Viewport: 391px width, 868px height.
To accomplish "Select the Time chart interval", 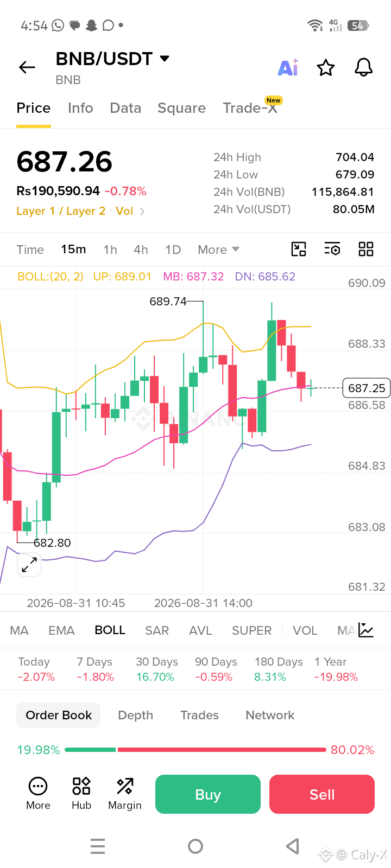I will [30, 250].
